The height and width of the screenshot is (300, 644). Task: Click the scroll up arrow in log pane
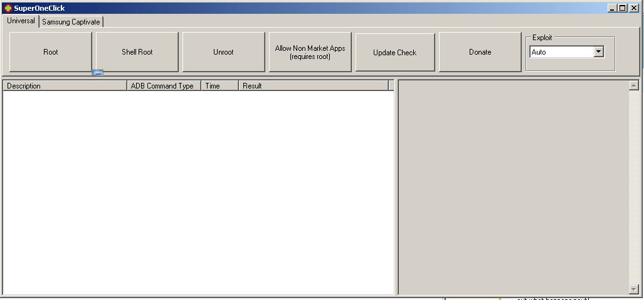[634, 85]
